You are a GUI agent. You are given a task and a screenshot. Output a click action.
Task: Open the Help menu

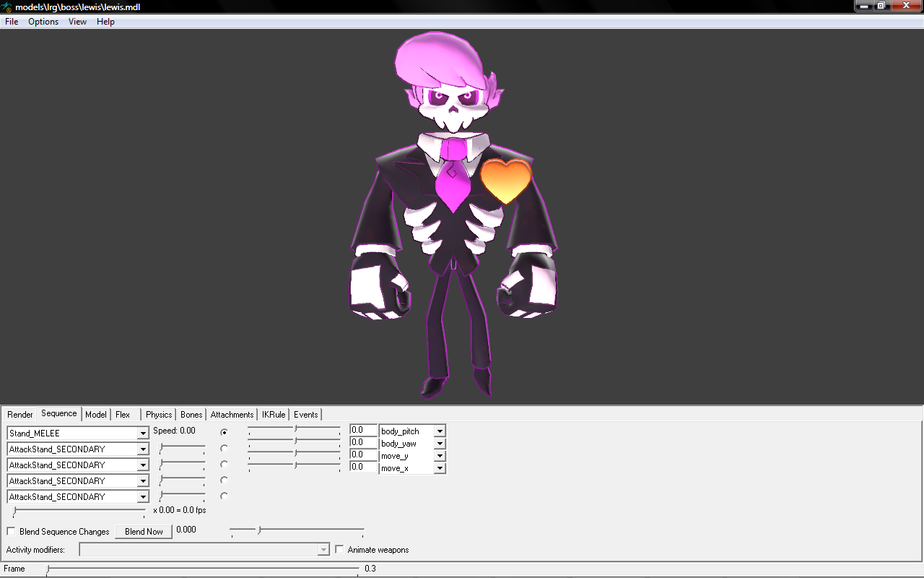(105, 22)
